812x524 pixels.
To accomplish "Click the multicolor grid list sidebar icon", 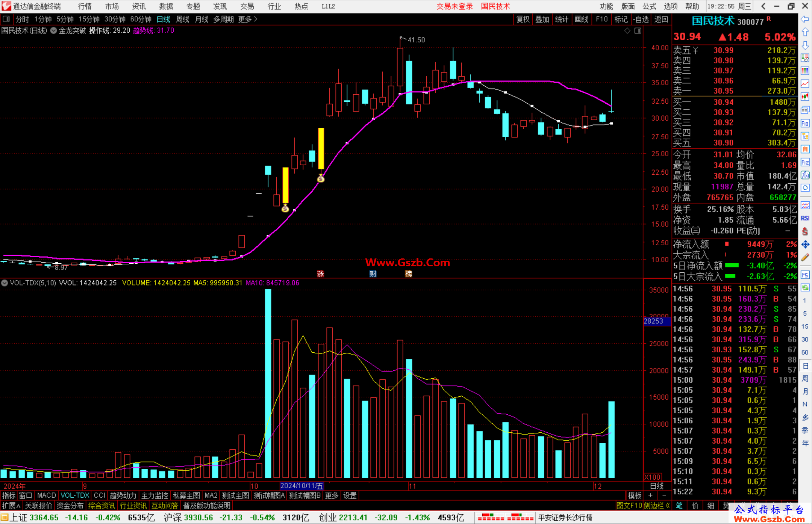I will point(805,71).
